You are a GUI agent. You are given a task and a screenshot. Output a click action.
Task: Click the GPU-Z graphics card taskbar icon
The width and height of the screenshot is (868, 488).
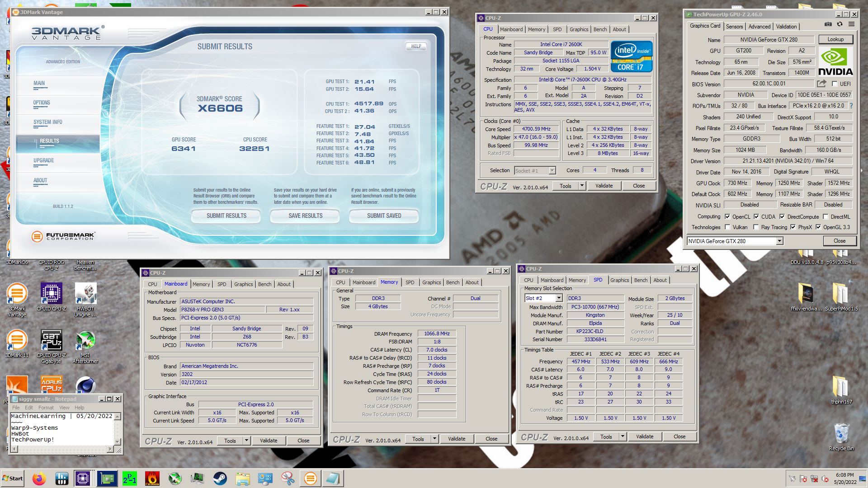[107, 479]
